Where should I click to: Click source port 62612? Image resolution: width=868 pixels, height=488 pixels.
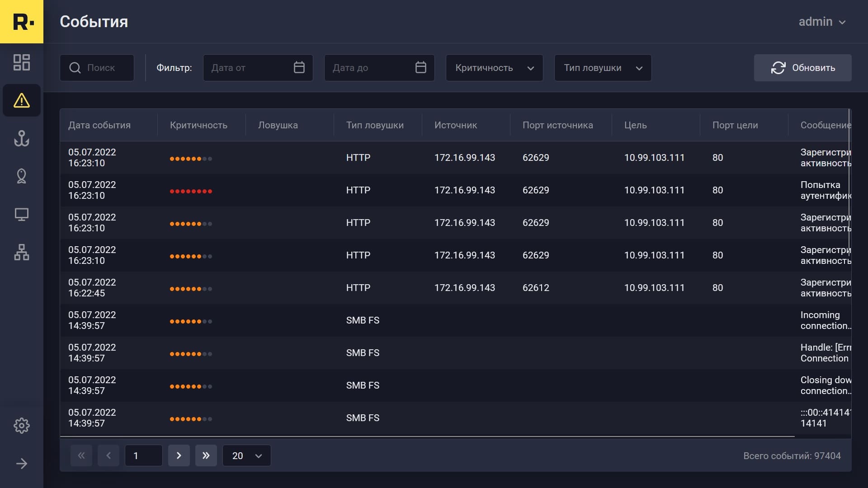(536, 288)
